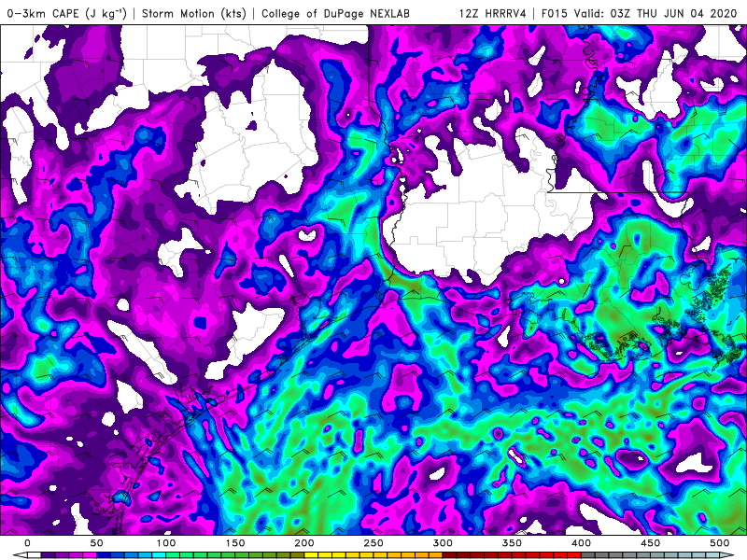Select the dark blue swatch at value 50
The height and width of the screenshot is (560, 747).
pyautogui.click(x=104, y=555)
